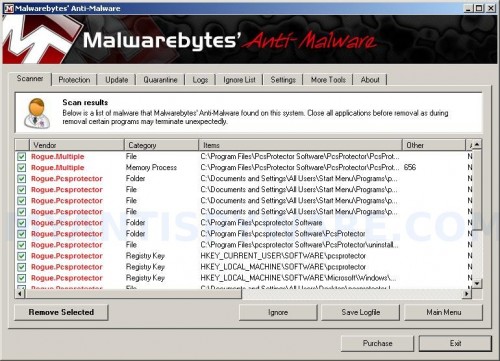Sort results by Vendor column header
The image size is (500, 361).
click(77, 145)
